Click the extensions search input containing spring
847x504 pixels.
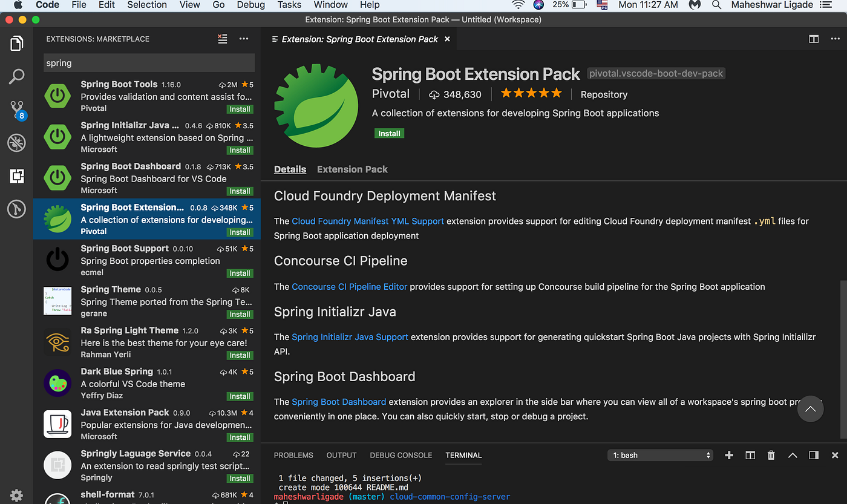coord(149,62)
